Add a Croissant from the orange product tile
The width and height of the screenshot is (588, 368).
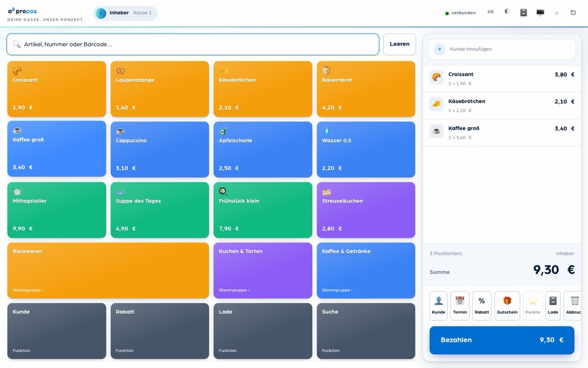(x=57, y=89)
